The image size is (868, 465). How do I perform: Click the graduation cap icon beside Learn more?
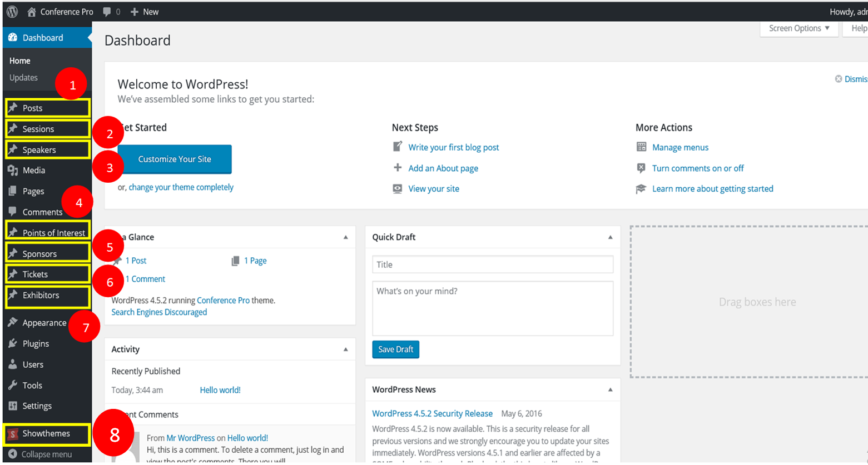coord(641,189)
